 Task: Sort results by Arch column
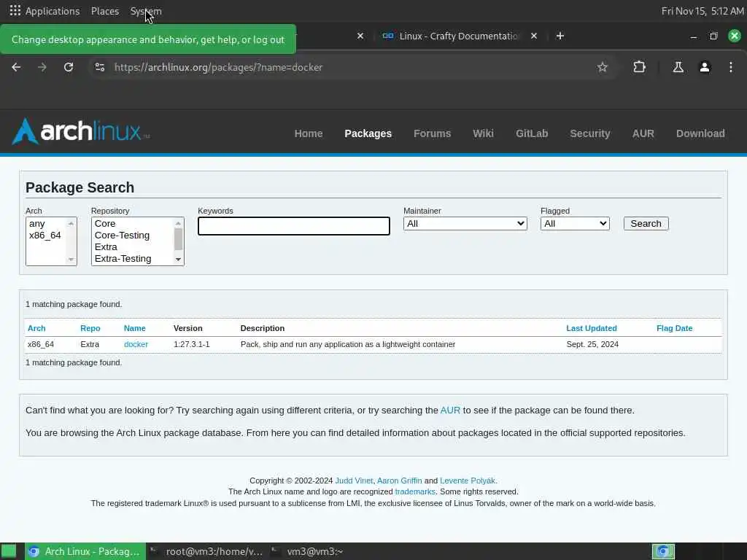click(x=36, y=328)
